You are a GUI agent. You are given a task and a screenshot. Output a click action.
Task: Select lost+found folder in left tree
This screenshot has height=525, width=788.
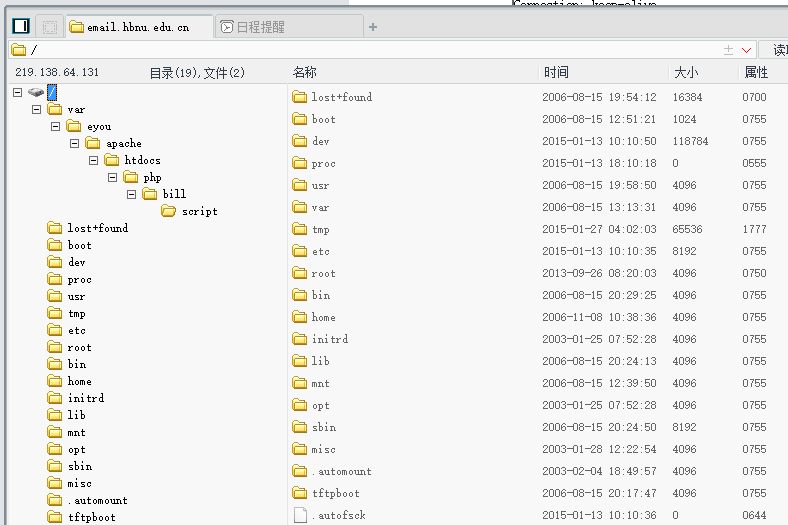point(88,228)
